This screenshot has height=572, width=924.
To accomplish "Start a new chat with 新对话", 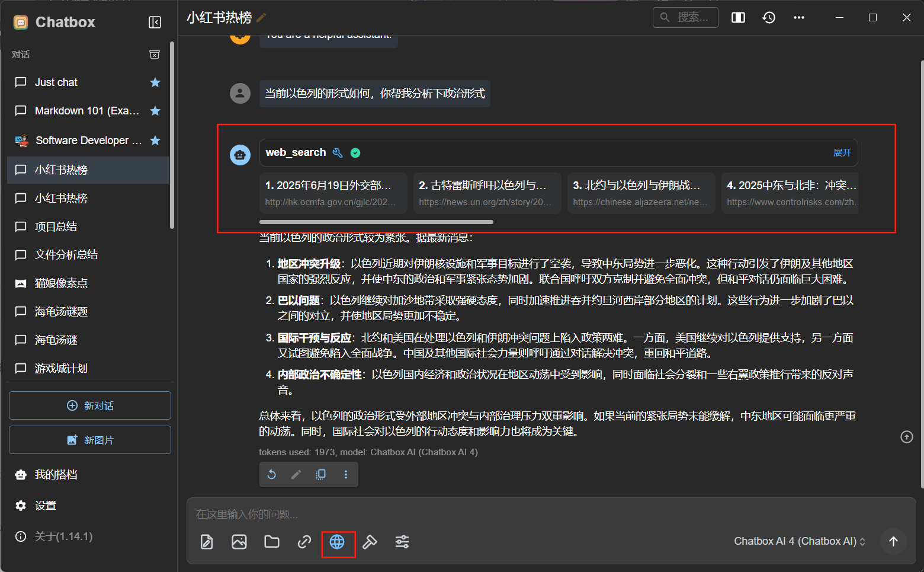I will [x=90, y=405].
